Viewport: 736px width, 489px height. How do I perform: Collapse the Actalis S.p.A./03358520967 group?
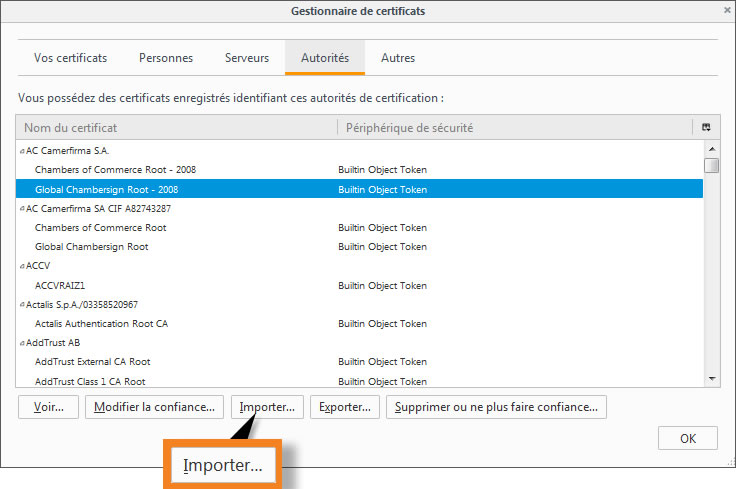[22, 305]
